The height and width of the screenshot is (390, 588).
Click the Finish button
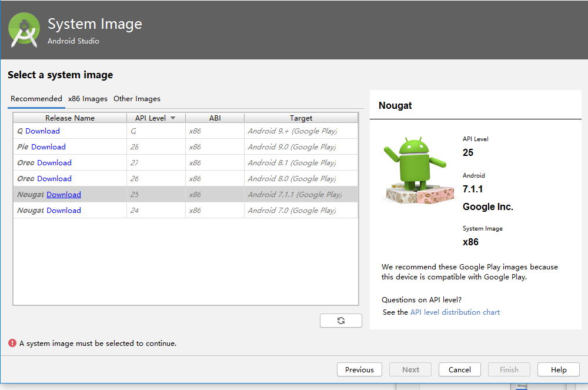point(509,370)
